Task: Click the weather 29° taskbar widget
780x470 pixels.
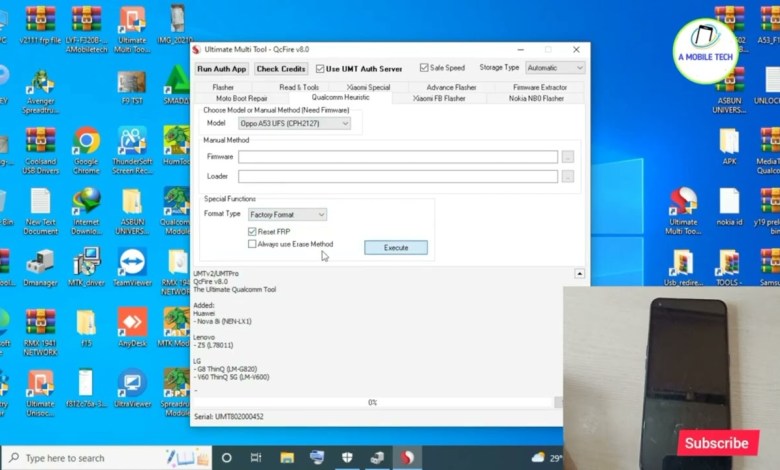Action: pos(546,458)
